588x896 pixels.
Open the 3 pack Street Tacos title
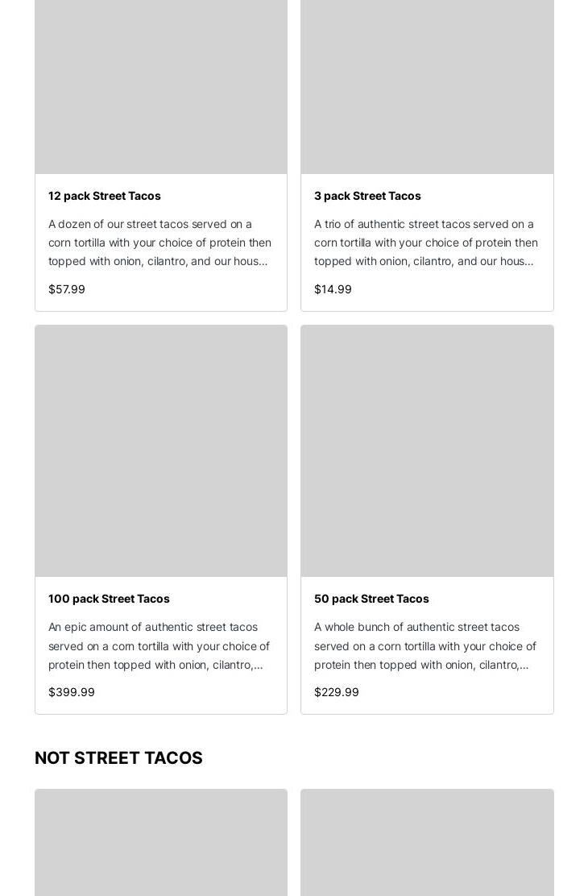(x=367, y=196)
